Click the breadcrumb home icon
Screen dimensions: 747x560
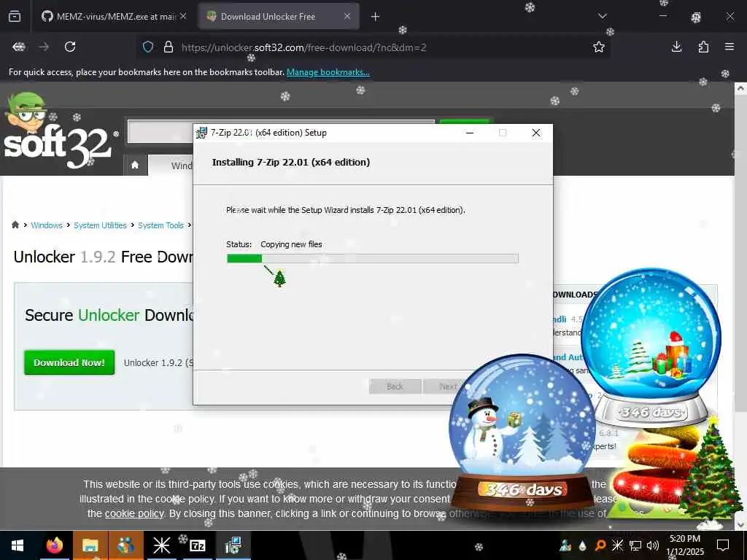[15, 225]
